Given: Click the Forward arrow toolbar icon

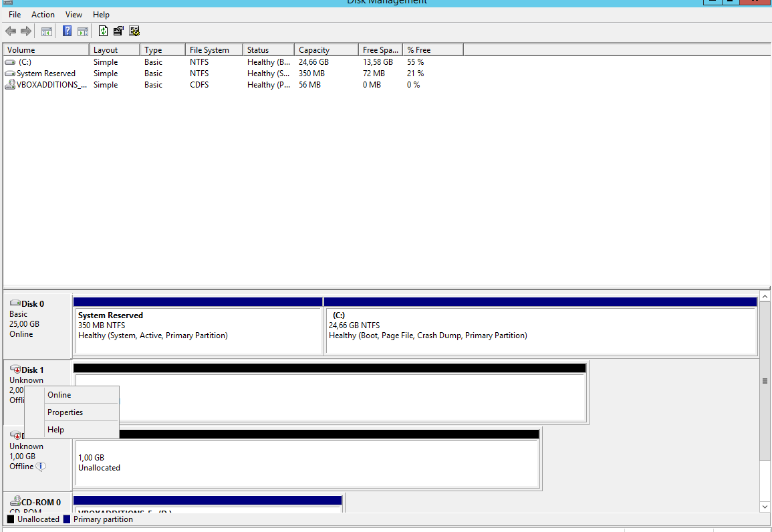Looking at the screenshot, I should [26, 31].
